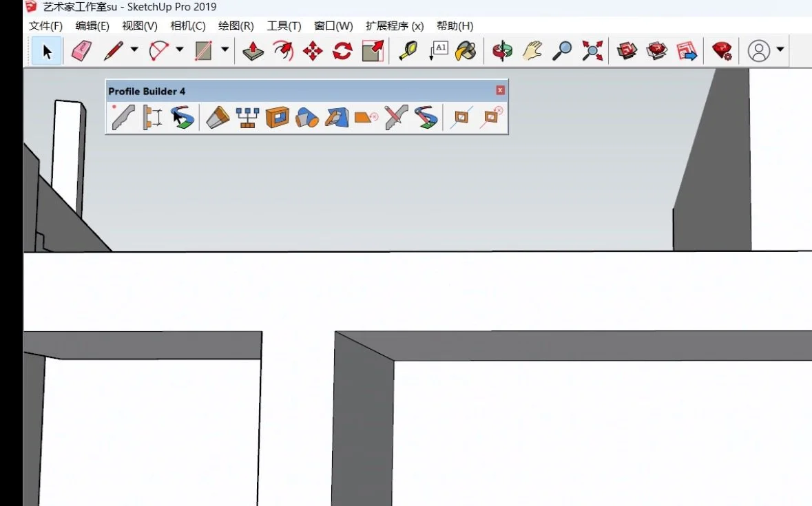Click Profile Builder's red-line frame reset icon
Viewport: 812px width, 506px height.
coord(491,118)
